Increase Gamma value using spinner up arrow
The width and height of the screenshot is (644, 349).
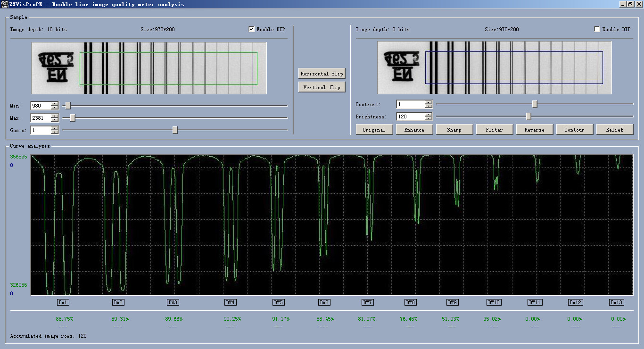(x=55, y=128)
